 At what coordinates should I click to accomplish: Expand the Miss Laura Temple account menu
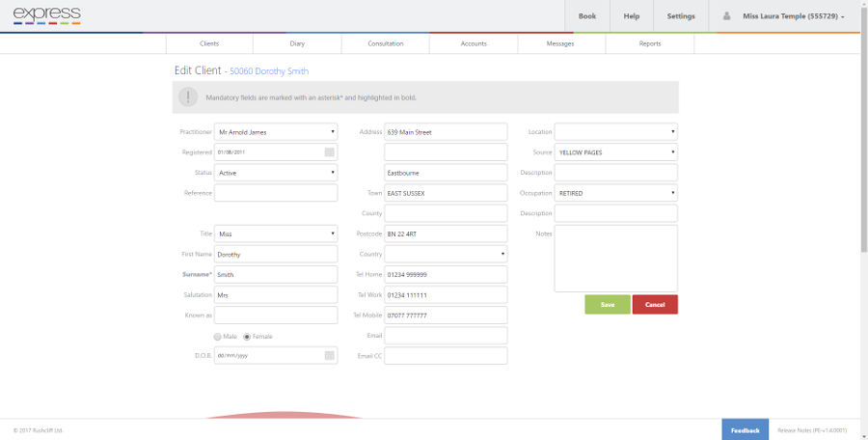(794, 16)
